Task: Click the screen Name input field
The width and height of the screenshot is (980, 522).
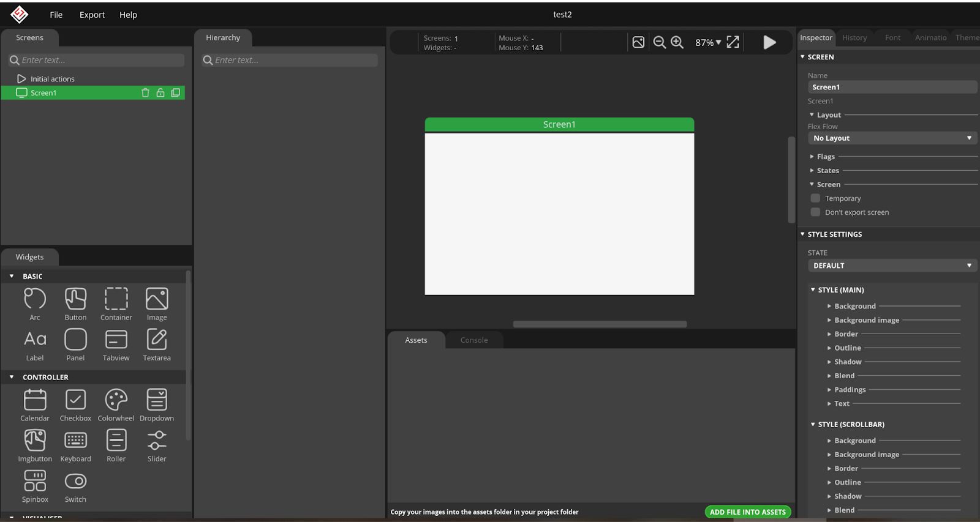Action: [x=892, y=88]
